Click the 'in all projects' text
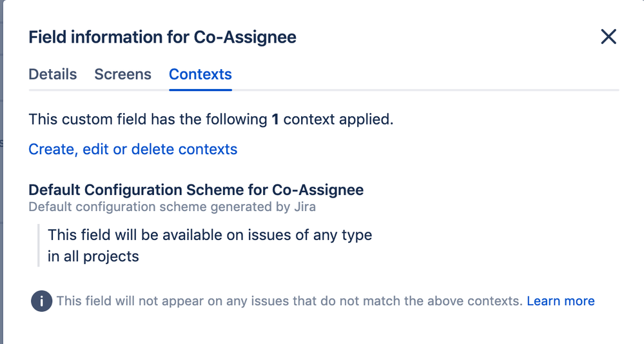644x344 pixels. [93, 256]
